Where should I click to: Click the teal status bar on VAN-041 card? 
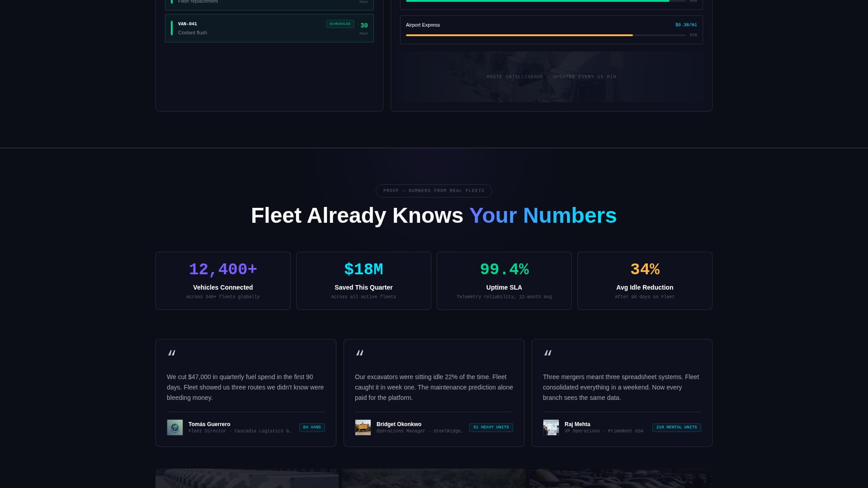(172, 28)
